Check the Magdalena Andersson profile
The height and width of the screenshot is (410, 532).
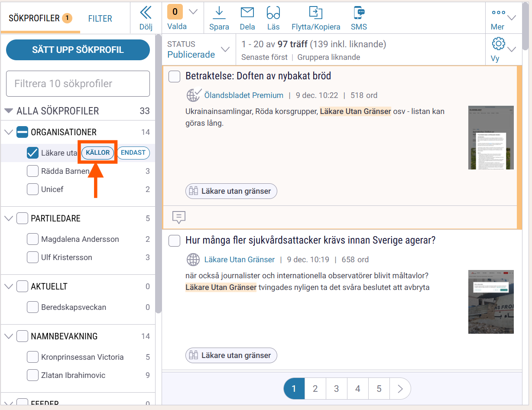(x=32, y=239)
